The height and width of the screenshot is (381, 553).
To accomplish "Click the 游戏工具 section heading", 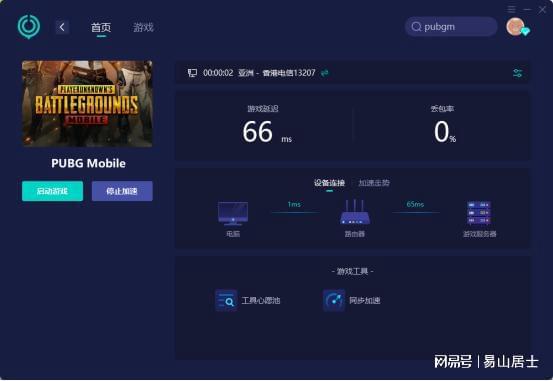I will coord(352,271).
